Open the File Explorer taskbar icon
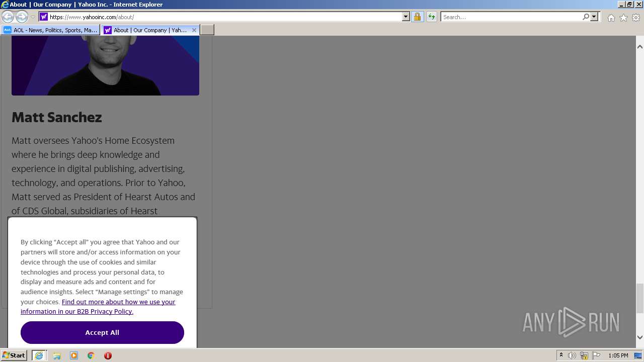The height and width of the screenshot is (362, 644). click(x=57, y=355)
